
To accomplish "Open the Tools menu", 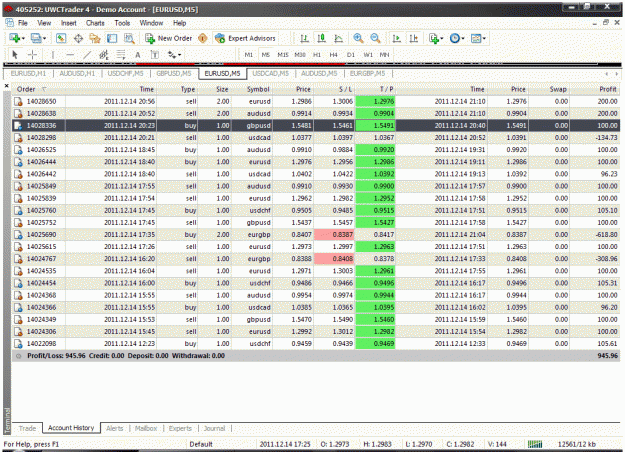I will [x=122, y=23].
